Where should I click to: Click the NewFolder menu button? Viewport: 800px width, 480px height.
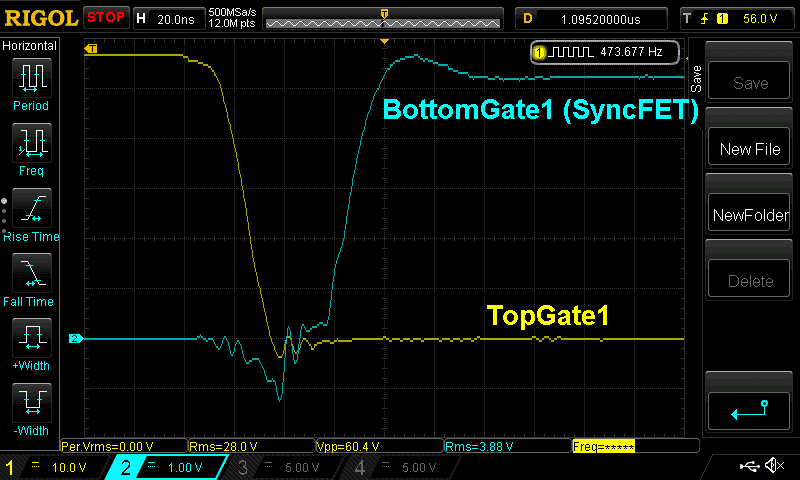tap(750, 215)
